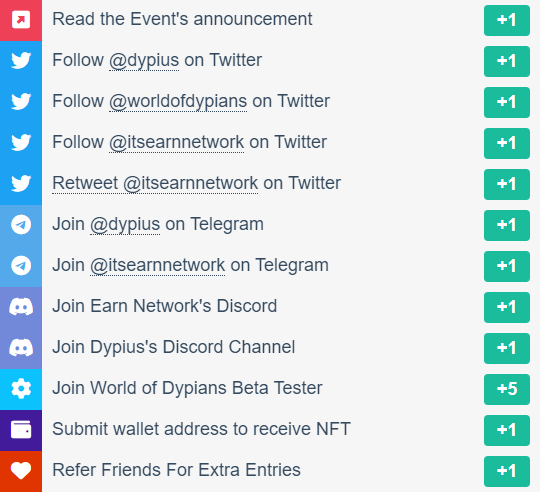The width and height of the screenshot is (540, 492).
Task: Click heart icon for Refer Friends row
Action: pos(21,471)
